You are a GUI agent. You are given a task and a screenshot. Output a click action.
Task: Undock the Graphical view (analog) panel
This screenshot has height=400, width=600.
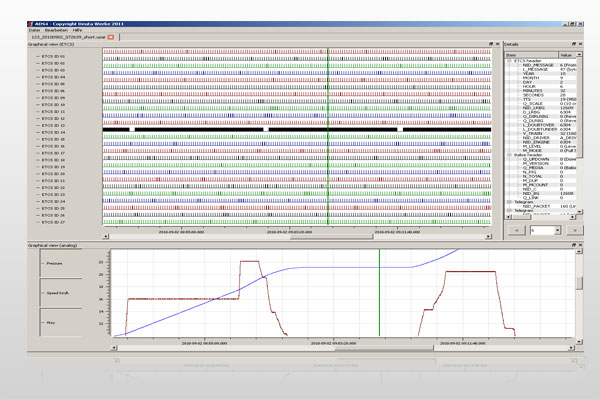(x=574, y=245)
